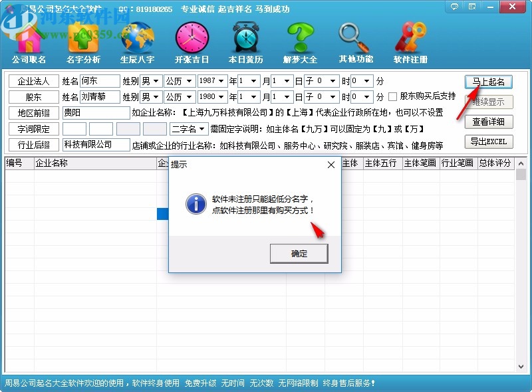Confirm the dialog with the 确定 button
This screenshot has width=532, height=392.
299,253
